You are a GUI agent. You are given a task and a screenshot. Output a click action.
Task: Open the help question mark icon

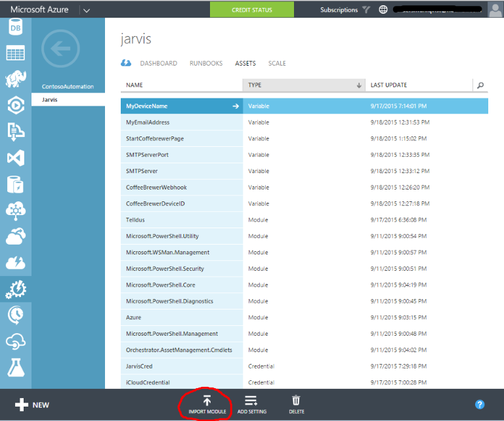(480, 405)
